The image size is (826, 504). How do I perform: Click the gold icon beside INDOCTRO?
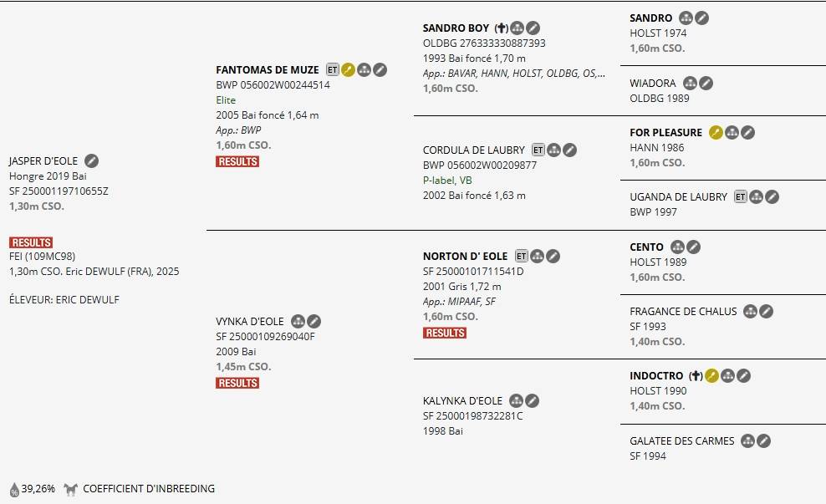712,376
